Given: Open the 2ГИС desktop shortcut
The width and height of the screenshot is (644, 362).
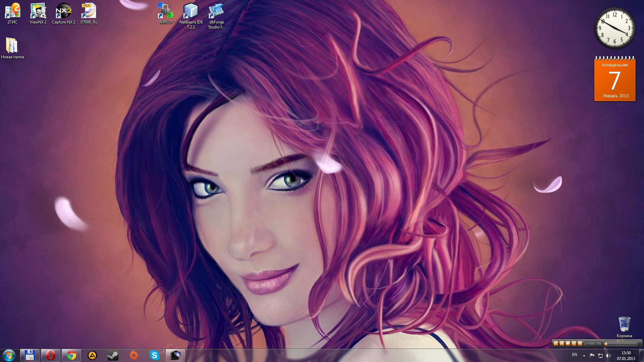Looking at the screenshot, I should (12, 13).
